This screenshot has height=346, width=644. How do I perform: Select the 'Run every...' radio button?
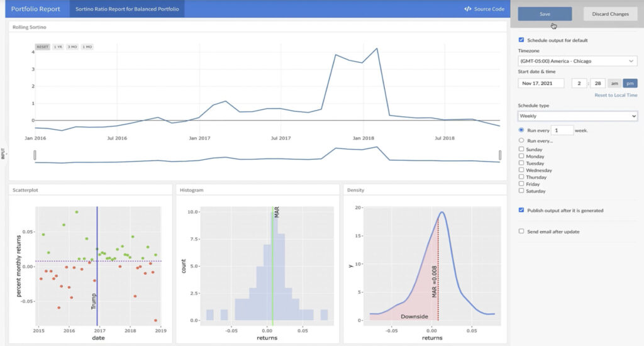point(521,140)
